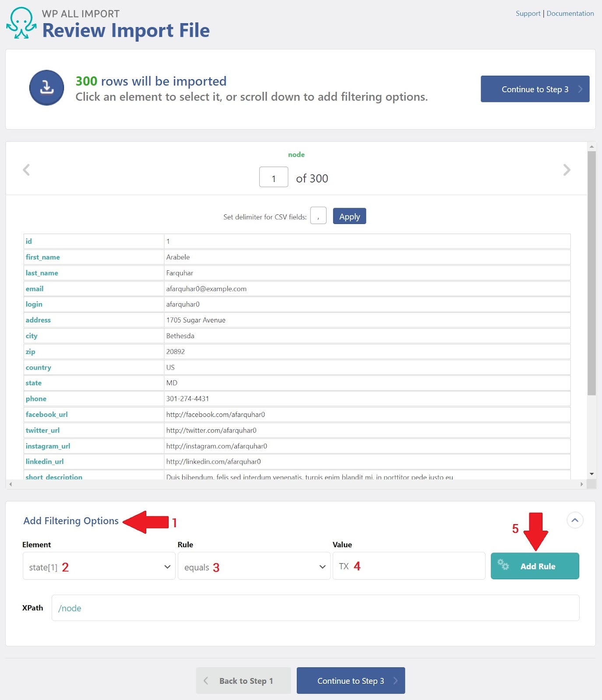
Task: Open the Element dropdown showing state[1]
Action: coord(99,566)
